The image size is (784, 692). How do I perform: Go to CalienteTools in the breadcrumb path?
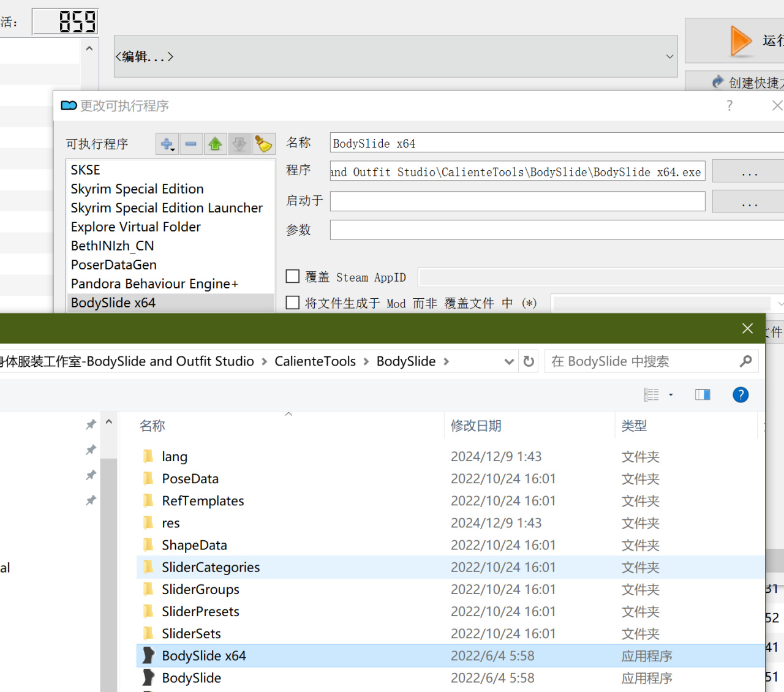[315, 361]
